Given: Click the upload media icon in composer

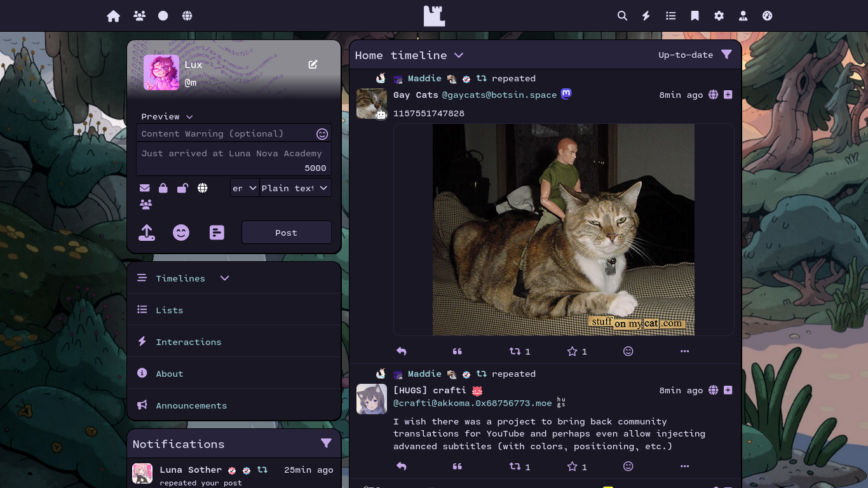Looking at the screenshot, I should (x=147, y=233).
